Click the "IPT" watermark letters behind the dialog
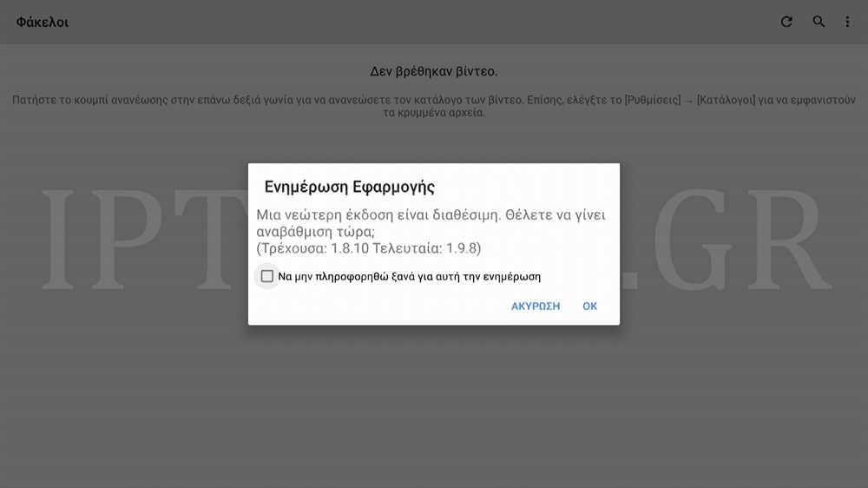Screen dimensions: 868x488 pyautogui.click(x=144, y=240)
